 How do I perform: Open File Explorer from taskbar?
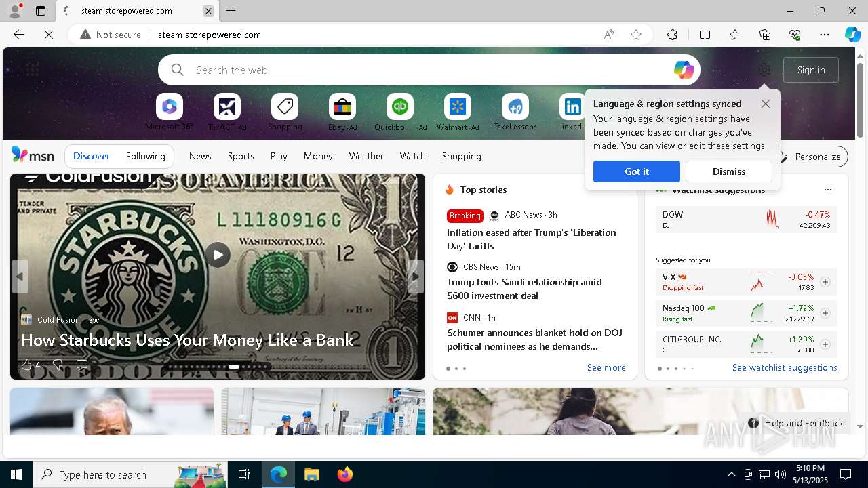[x=311, y=474]
